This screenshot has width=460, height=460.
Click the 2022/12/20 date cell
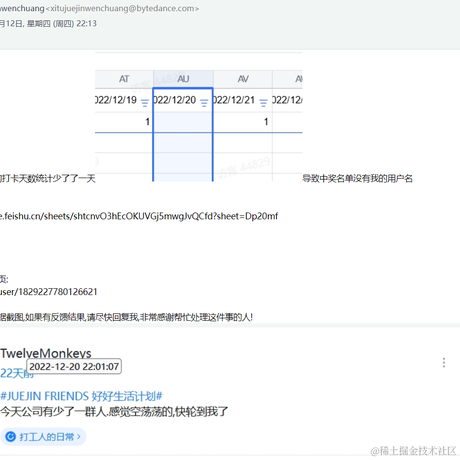coord(183,100)
